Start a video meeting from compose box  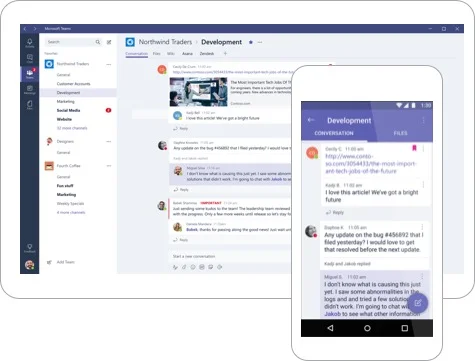(220, 267)
